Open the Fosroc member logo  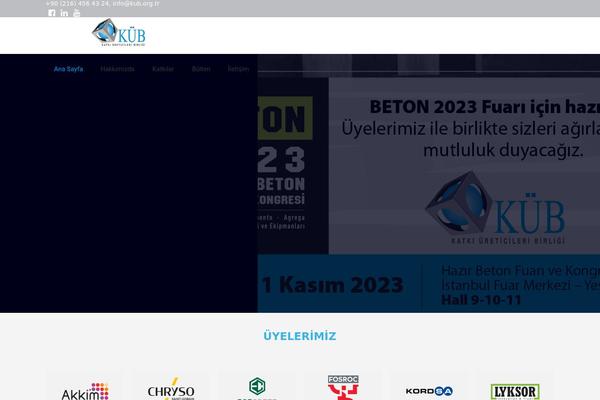(343, 387)
